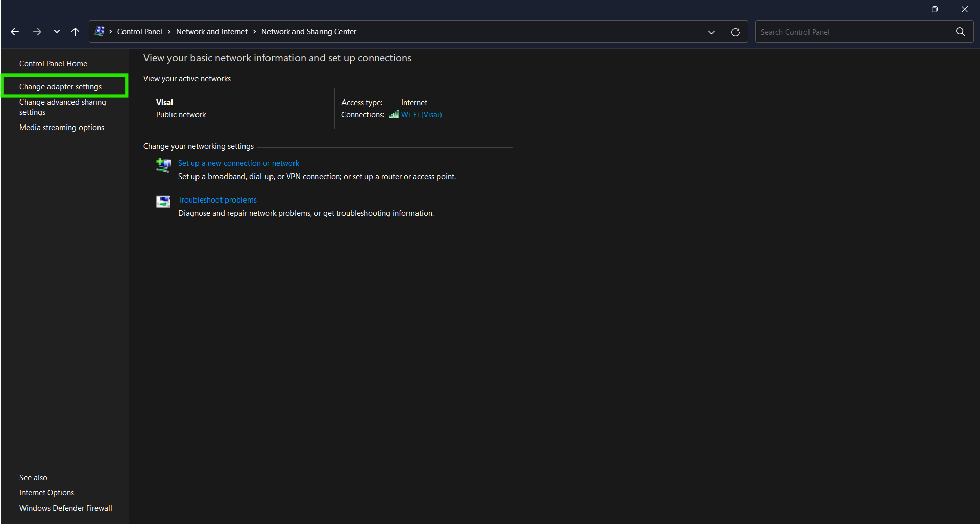The image size is (980, 524).
Task: Click the search magnifier icon
Action: coord(960,32)
